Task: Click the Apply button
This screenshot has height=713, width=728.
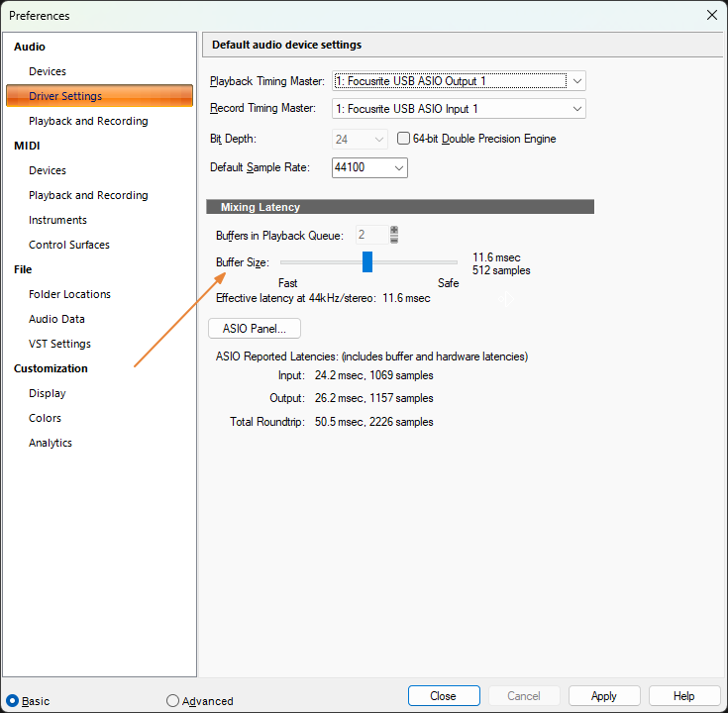Action: pyautogui.click(x=604, y=696)
